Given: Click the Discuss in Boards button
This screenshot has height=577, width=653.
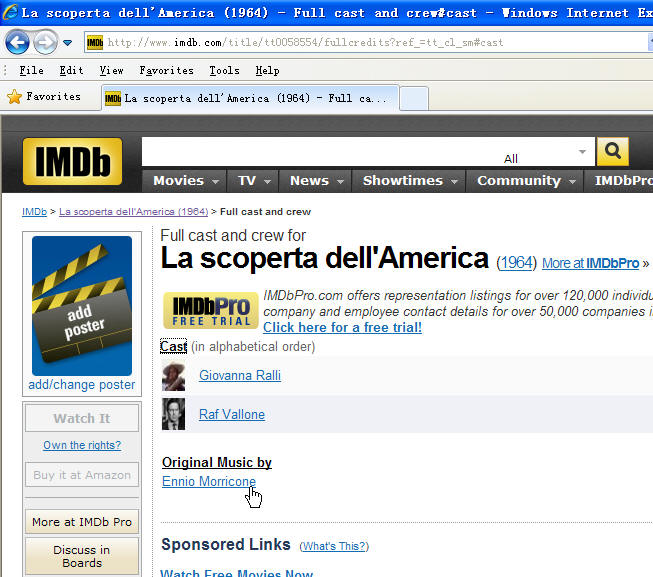Looking at the screenshot, I should click(x=82, y=556).
